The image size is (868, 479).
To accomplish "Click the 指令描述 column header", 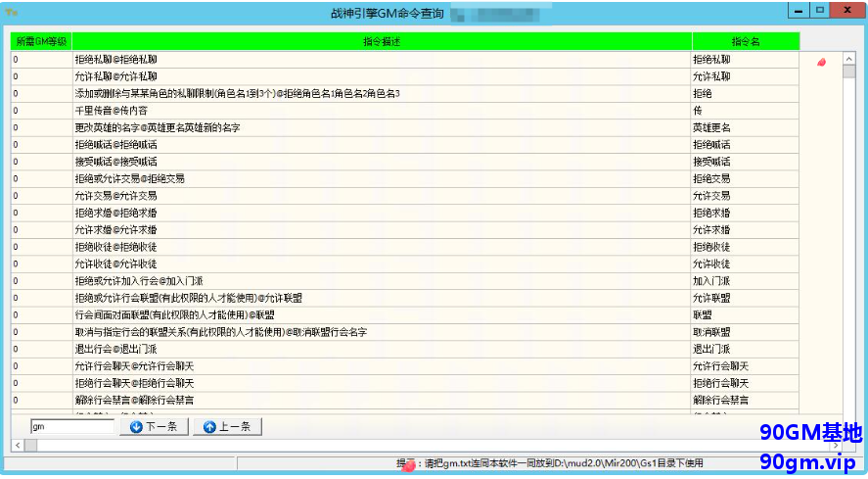I will click(x=382, y=41).
